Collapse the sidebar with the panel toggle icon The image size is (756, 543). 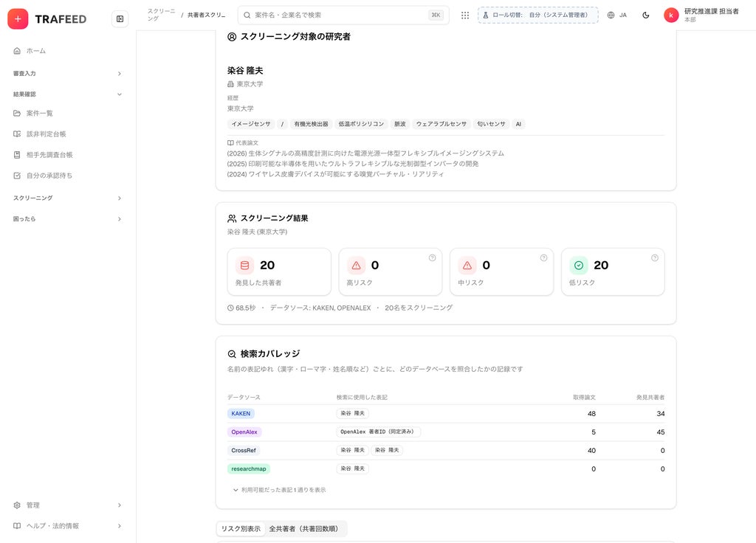120,18
